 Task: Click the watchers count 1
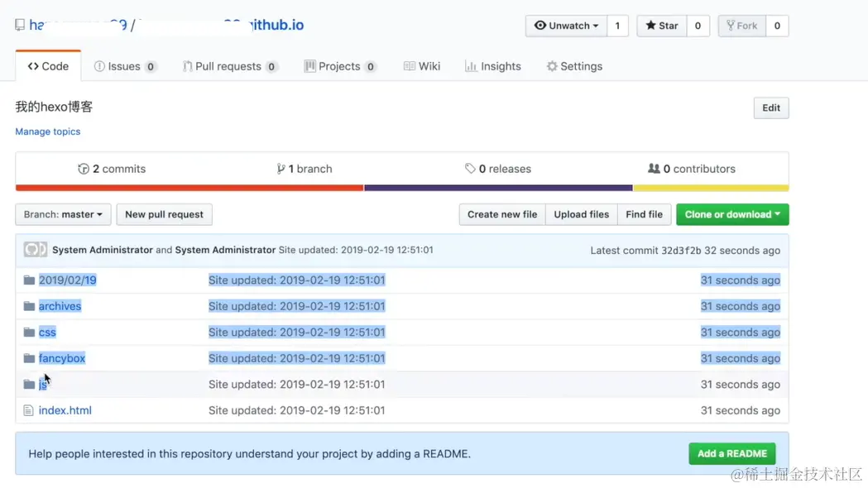[618, 26]
